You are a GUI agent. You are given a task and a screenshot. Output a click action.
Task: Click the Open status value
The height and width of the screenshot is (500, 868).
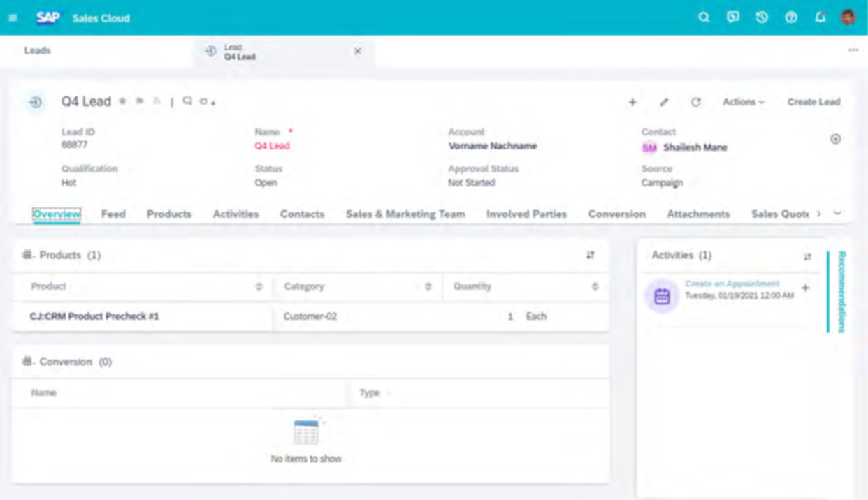(266, 183)
